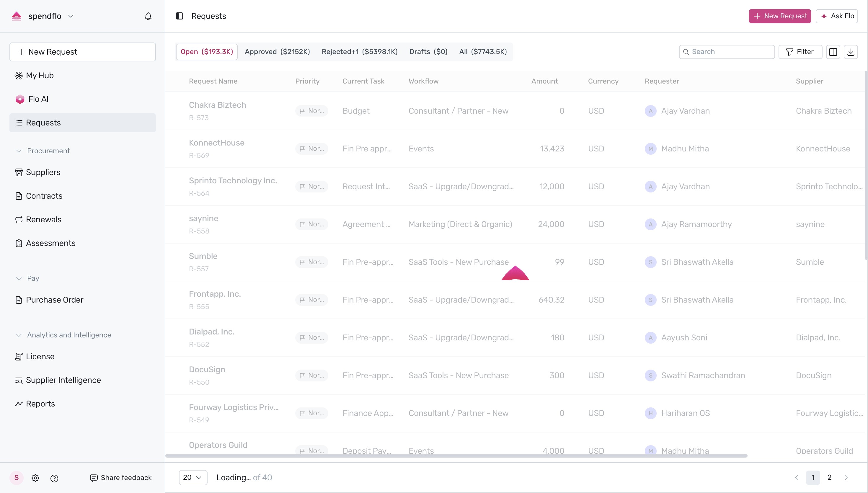Go to next page arrow
The width and height of the screenshot is (868, 493).
click(846, 477)
